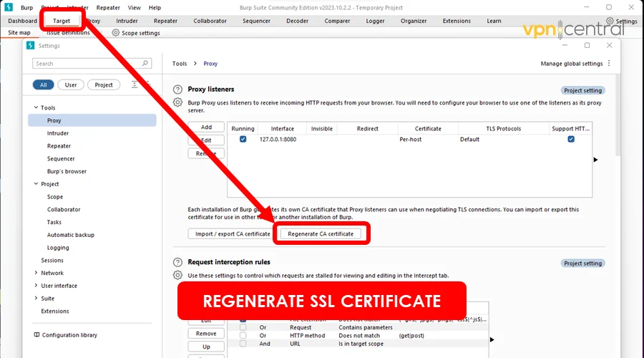Select Burp's browser settings item
The image size is (644, 358).
click(67, 171)
